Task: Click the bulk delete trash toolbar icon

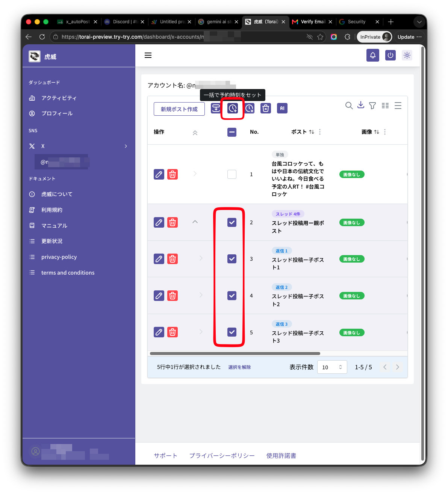Action: (x=266, y=108)
